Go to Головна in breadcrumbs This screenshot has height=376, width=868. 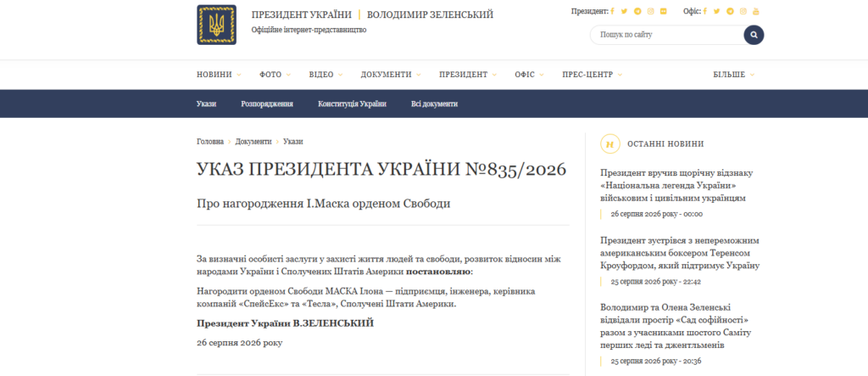coord(210,142)
